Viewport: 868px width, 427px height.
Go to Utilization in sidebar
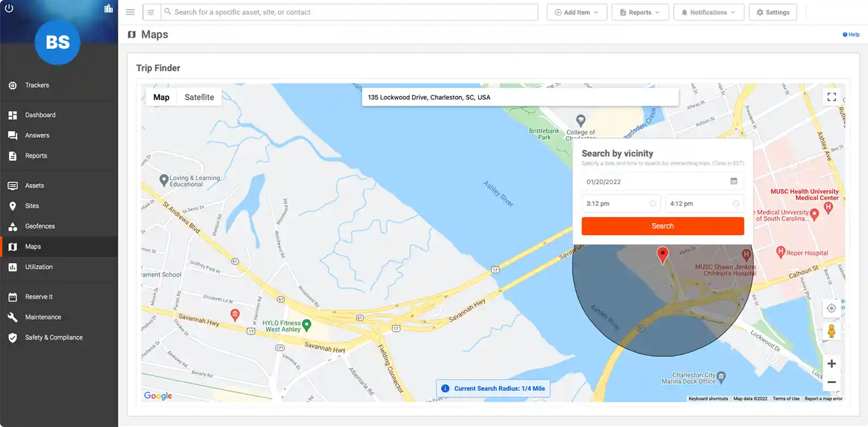point(39,267)
